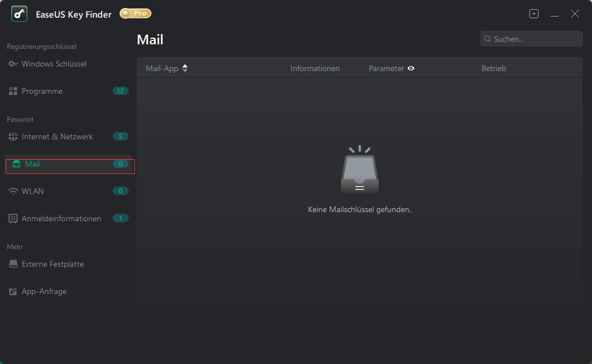
Task: Click the Internet & Netzwerk badge 5
Action: coord(121,136)
